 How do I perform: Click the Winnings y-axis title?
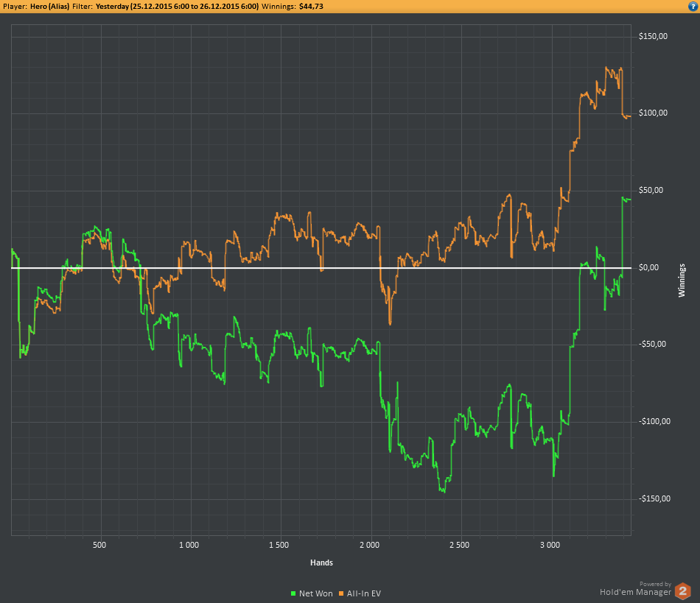[682, 281]
